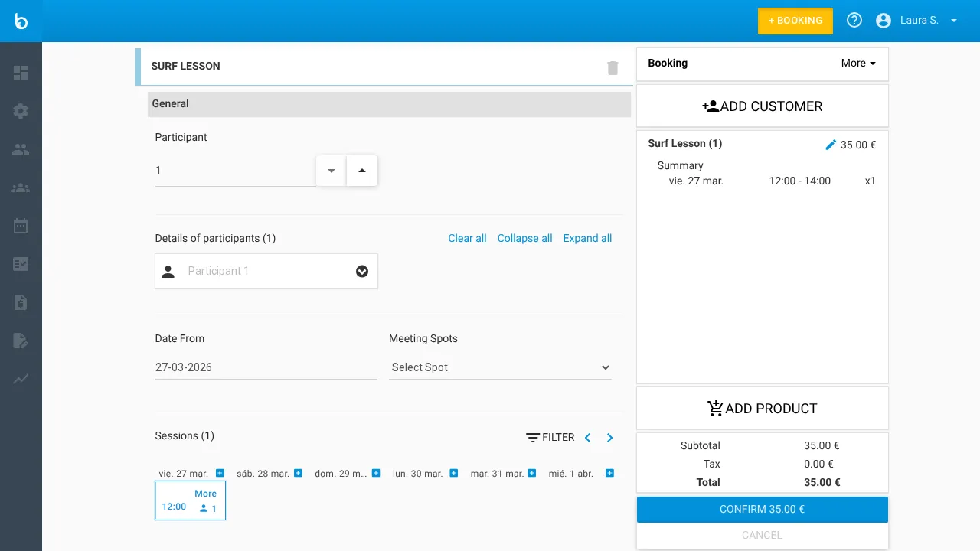The width and height of the screenshot is (980, 551).
Task: Increase participant count with up arrow
Action: (362, 171)
